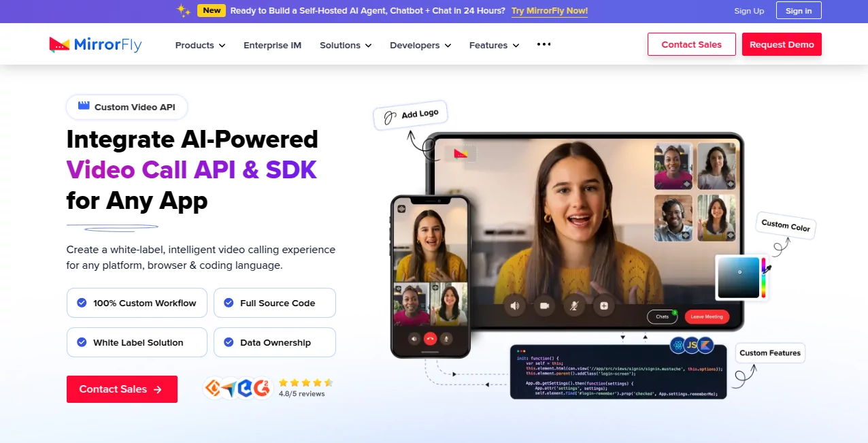
Task: Follow the Try MirrorFly Now link
Action: 549,11
